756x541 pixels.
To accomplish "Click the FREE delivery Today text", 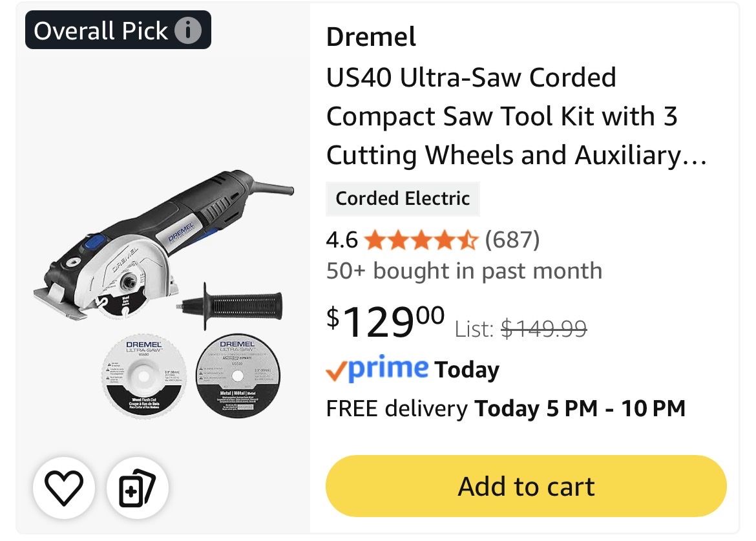I will (x=505, y=408).
